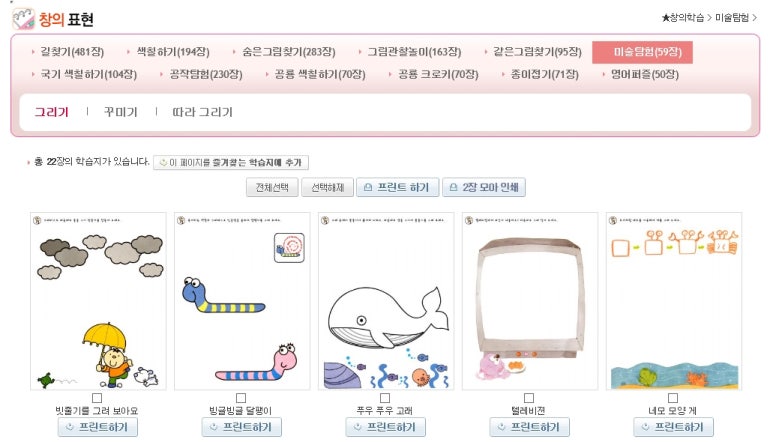Click the 전체선택 button
This screenshot has height=442, width=773.
(272, 187)
